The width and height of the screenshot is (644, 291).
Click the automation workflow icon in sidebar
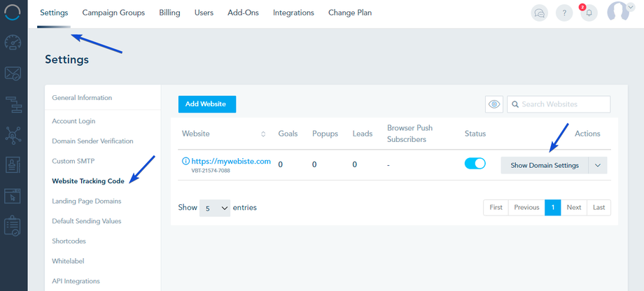click(13, 104)
